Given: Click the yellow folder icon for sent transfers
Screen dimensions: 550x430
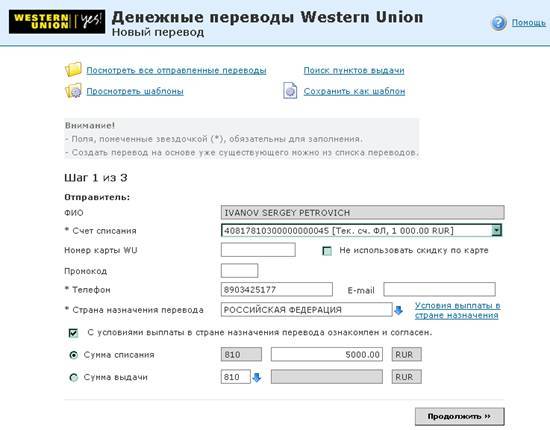Looking at the screenshot, I should click(73, 69).
